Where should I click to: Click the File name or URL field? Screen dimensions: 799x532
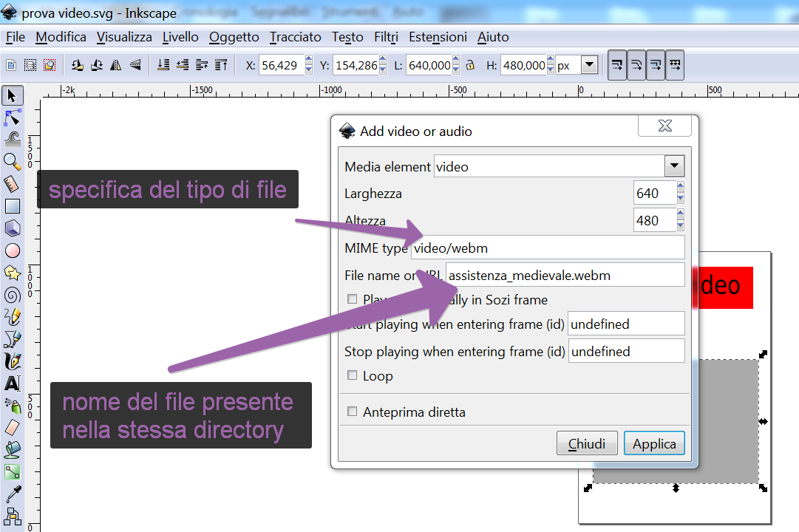(x=565, y=275)
